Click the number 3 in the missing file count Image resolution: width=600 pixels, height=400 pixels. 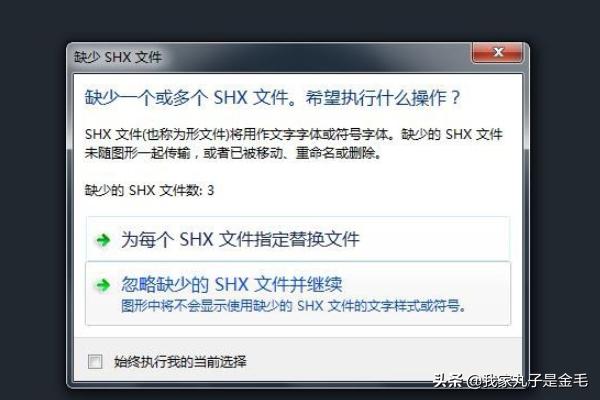(x=210, y=190)
